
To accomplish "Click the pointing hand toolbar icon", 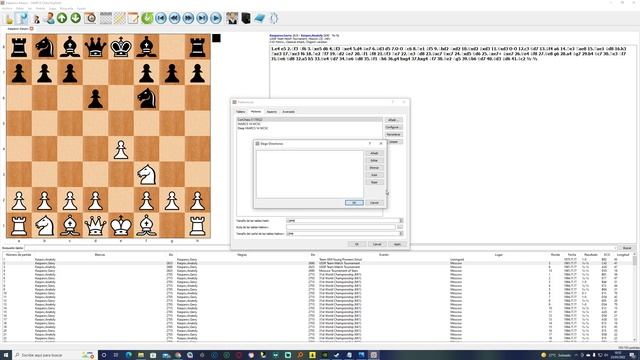I will pos(9,18).
